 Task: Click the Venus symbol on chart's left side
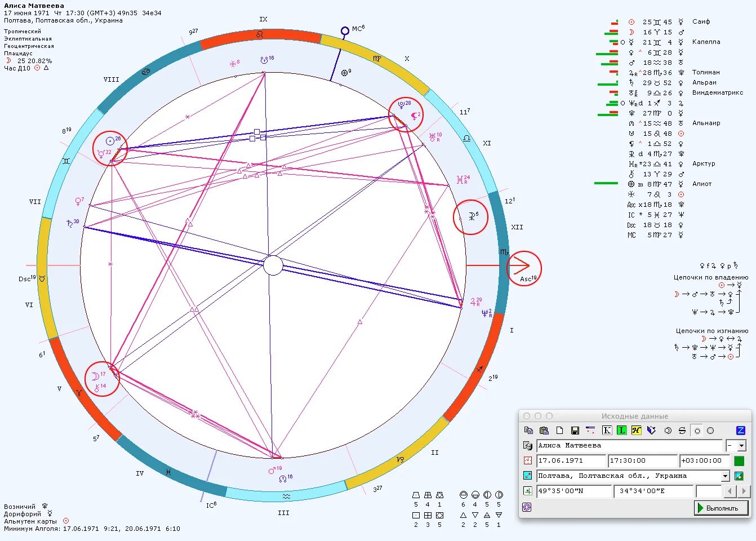(78, 202)
